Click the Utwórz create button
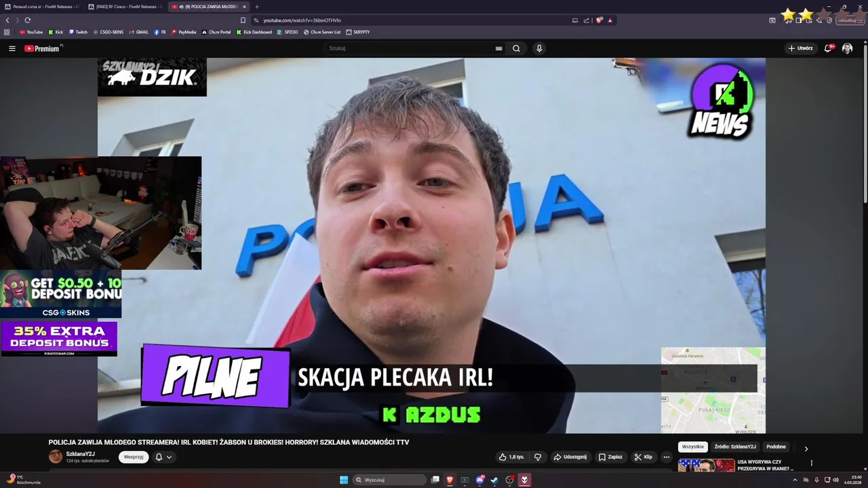 pos(801,48)
